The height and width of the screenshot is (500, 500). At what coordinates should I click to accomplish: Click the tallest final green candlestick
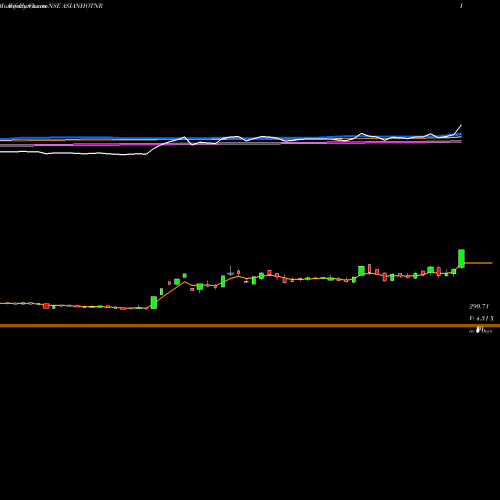(461, 258)
